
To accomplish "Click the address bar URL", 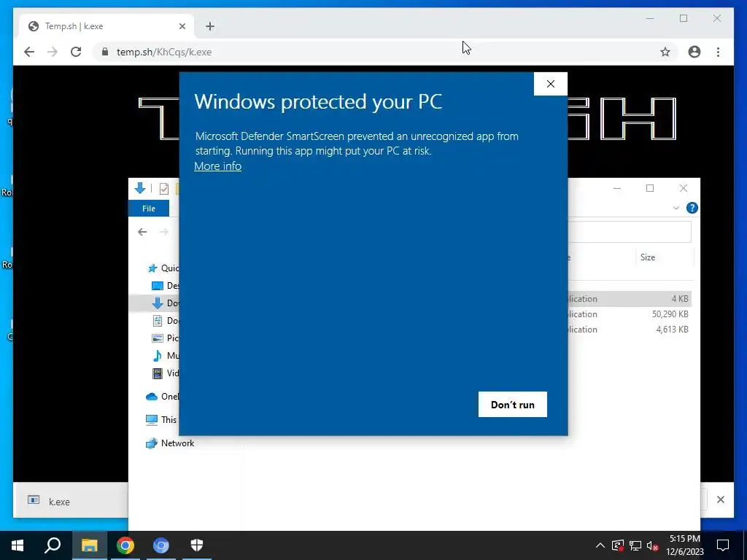I will (164, 52).
